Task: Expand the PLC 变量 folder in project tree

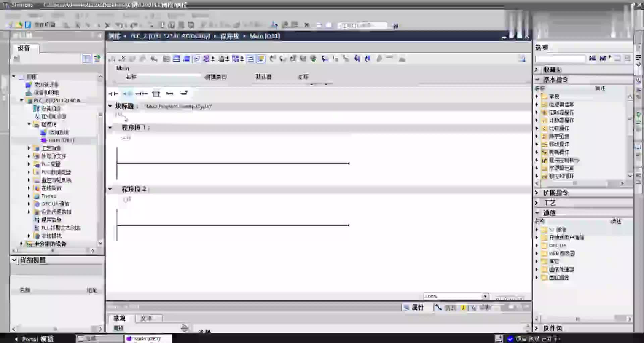Action: coord(29,164)
